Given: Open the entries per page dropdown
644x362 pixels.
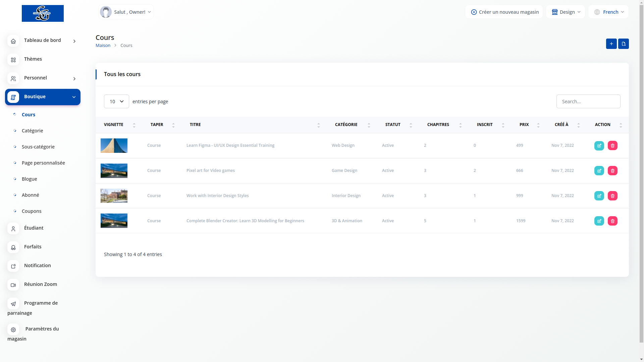Looking at the screenshot, I should (116, 102).
